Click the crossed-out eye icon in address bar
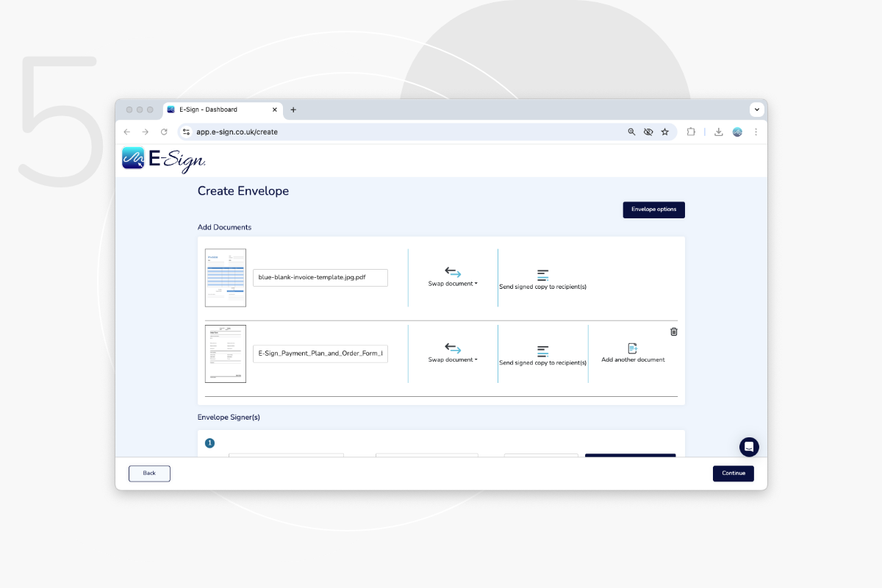Screen dimensions: 882x588 tap(648, 132)
